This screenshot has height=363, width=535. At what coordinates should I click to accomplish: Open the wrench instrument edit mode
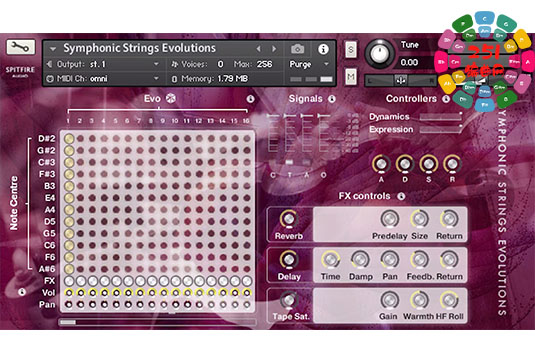point(20,47)
